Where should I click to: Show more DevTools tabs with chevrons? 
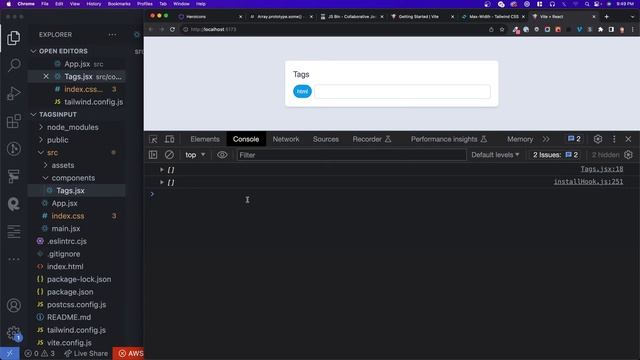pos(546,139)
